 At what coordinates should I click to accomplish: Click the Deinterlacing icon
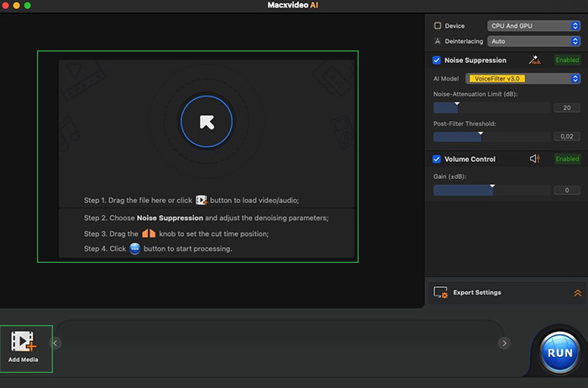coord(438,41)
